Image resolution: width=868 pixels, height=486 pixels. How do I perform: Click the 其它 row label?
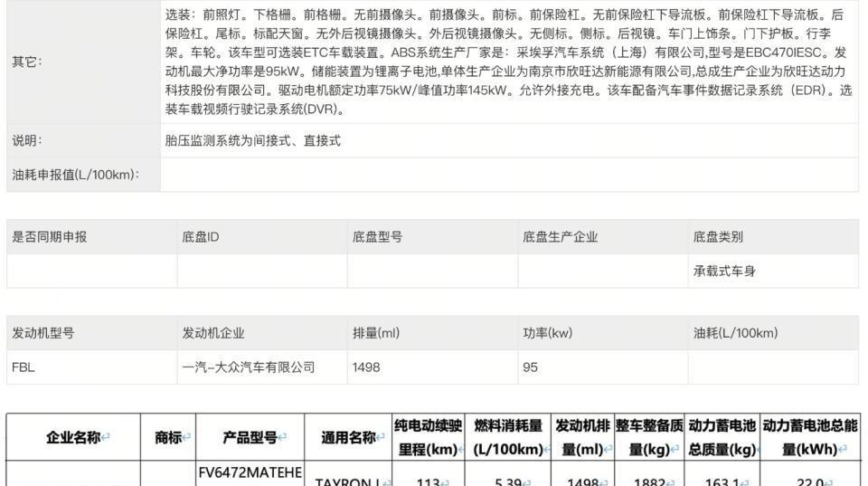coord(27,62)
